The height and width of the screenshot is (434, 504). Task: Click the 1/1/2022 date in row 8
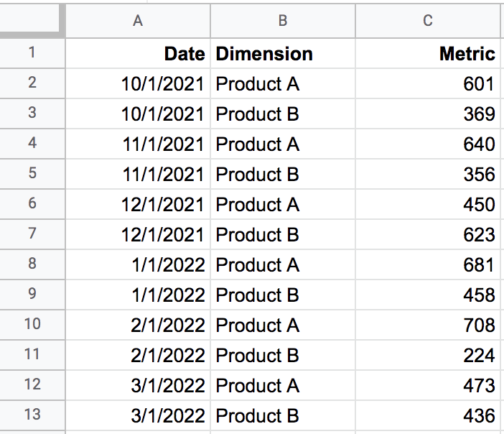(x=138, y=265)
